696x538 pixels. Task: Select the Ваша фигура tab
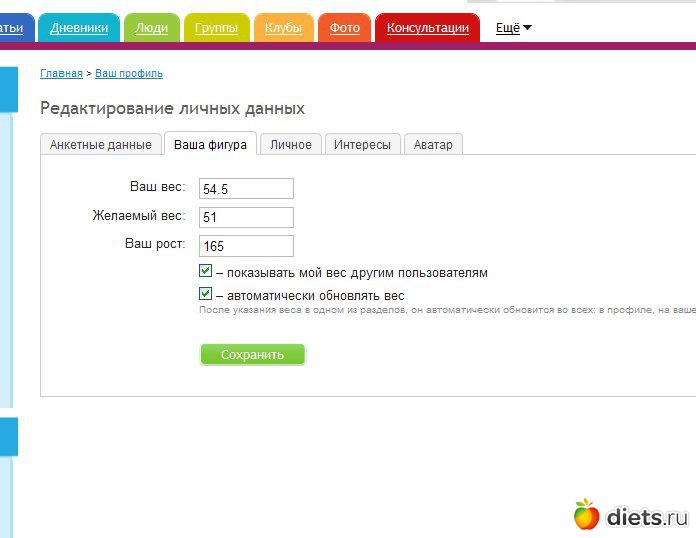pos(210,145)
